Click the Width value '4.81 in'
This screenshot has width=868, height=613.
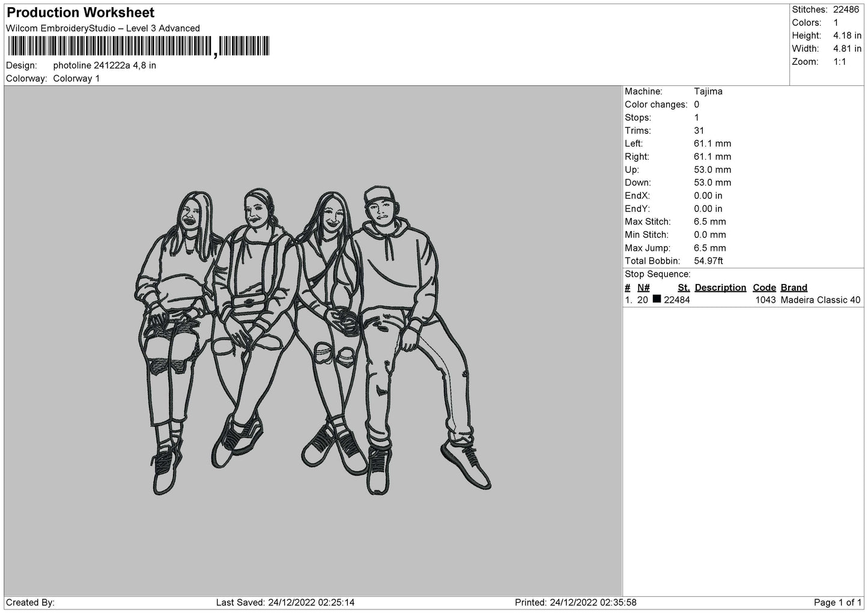click(x=847, y=49)
